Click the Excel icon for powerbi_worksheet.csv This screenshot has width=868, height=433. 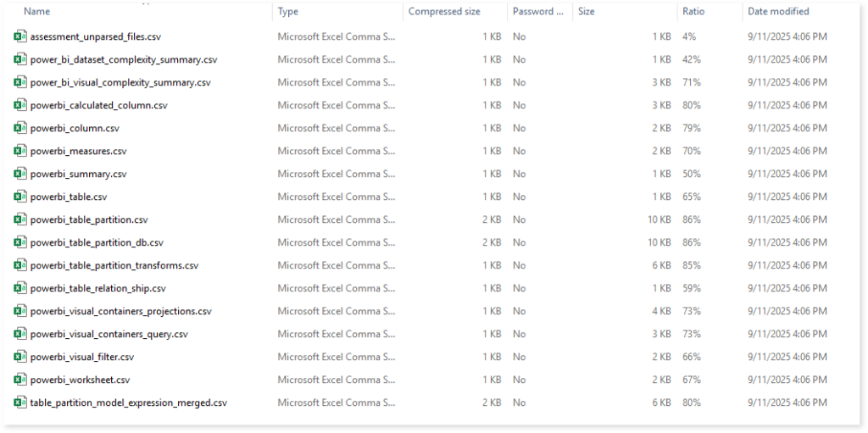(x=20, y=380)
